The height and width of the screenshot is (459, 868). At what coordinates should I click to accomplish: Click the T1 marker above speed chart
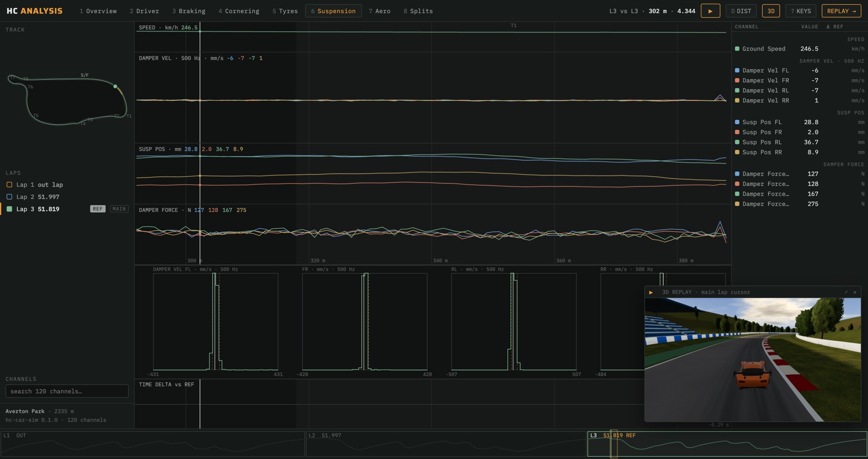514,25
